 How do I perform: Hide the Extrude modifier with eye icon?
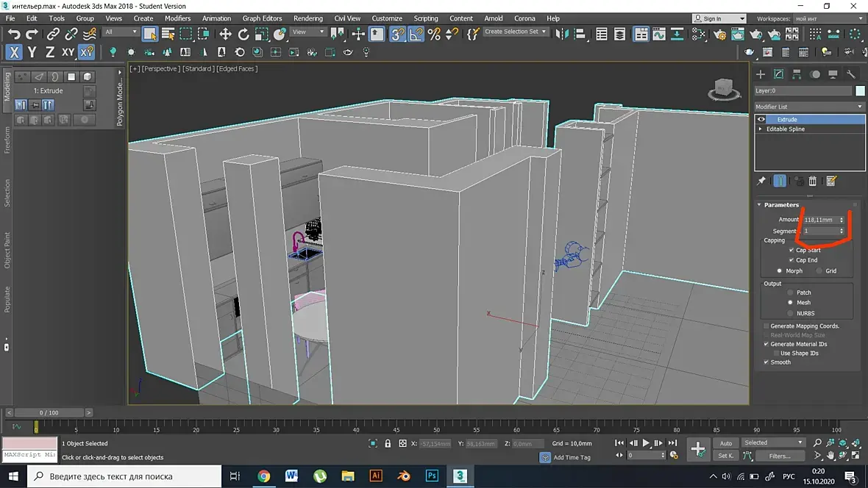tap(761, 119)
